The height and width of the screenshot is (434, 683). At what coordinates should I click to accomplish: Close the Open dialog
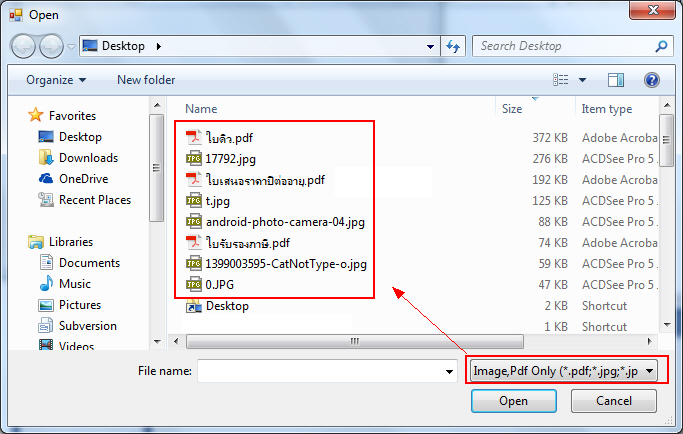click(653, 10)
